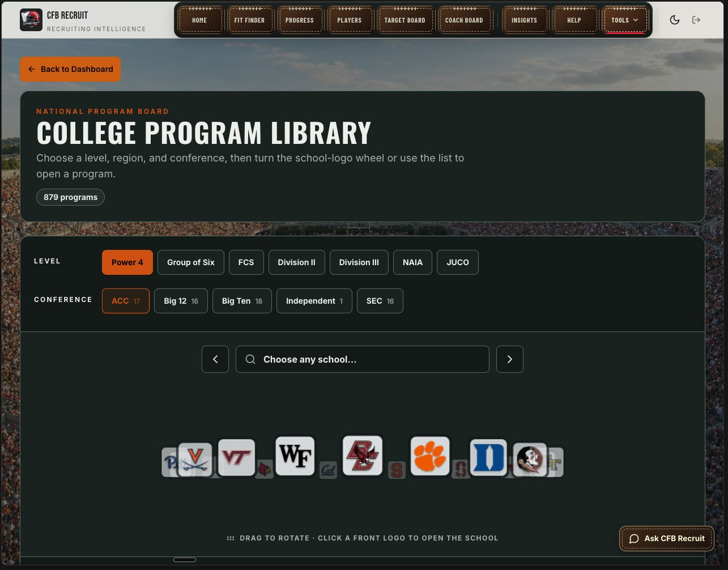Choose the Division II level
728x570 pixels.
296,262
